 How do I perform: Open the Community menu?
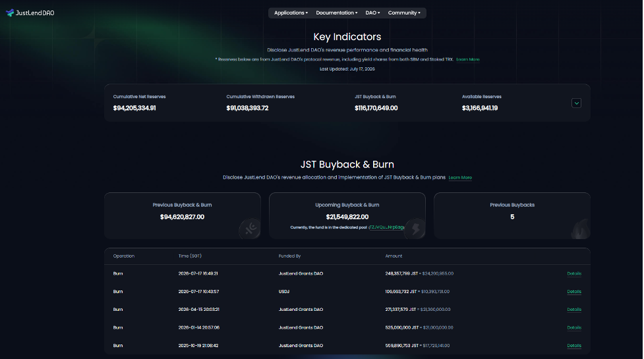click(404, 13)
